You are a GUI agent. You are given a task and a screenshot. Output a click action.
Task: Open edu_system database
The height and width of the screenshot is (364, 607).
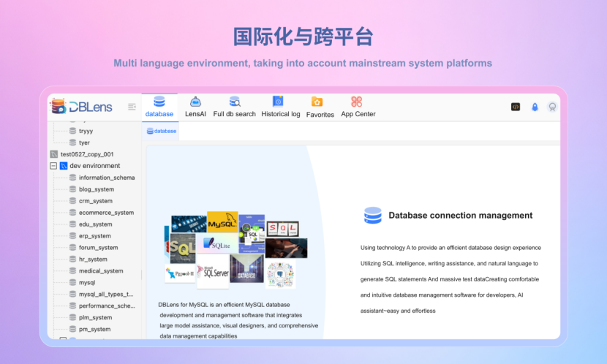click(x=96, y=224)
